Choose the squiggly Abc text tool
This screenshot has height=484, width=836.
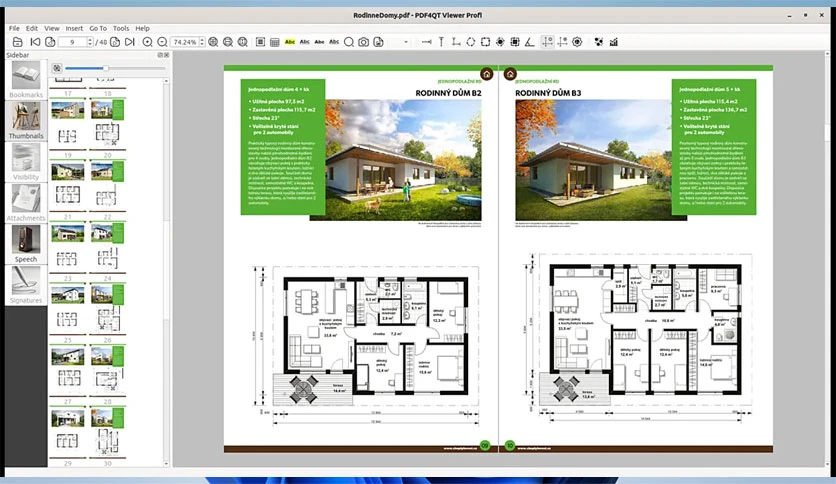point(334,42)
